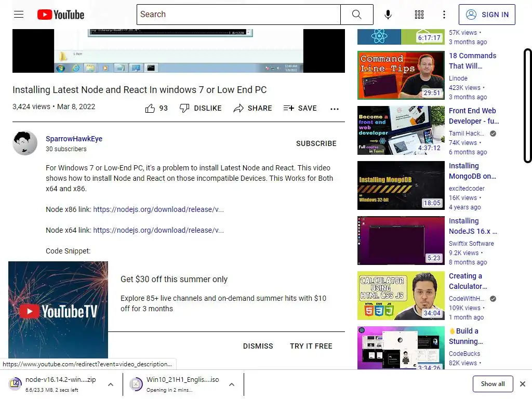Image resolution: width=532 pixels, height=399 pixels.
Task: Open Calculator using HTML CSS JS thumbnail
Action: click(401, 296)
